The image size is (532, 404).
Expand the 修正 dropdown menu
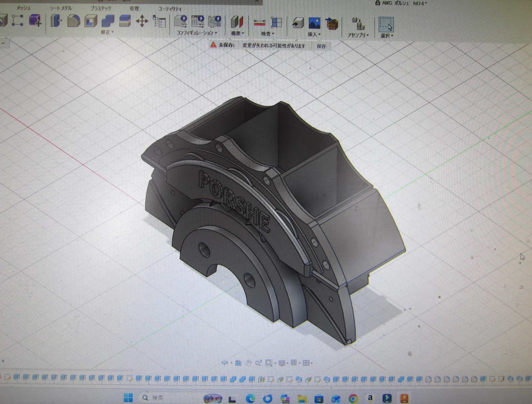click(x=107, y=32)
